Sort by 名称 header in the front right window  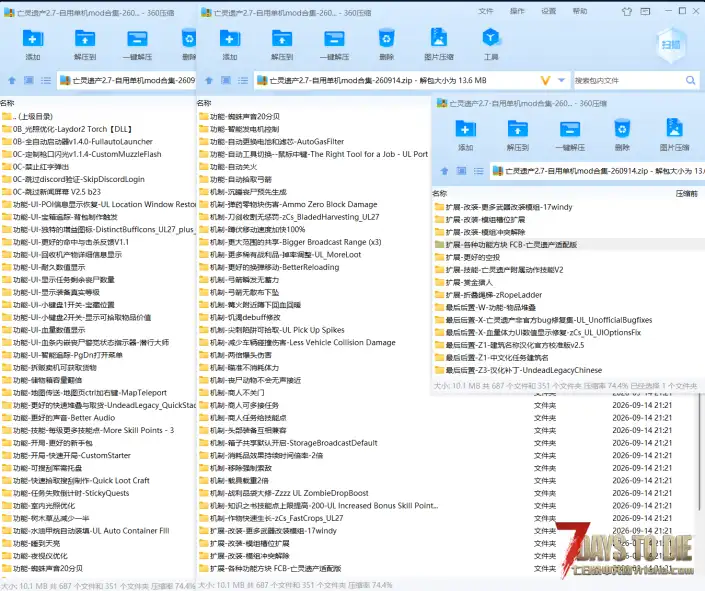(440, 193)
